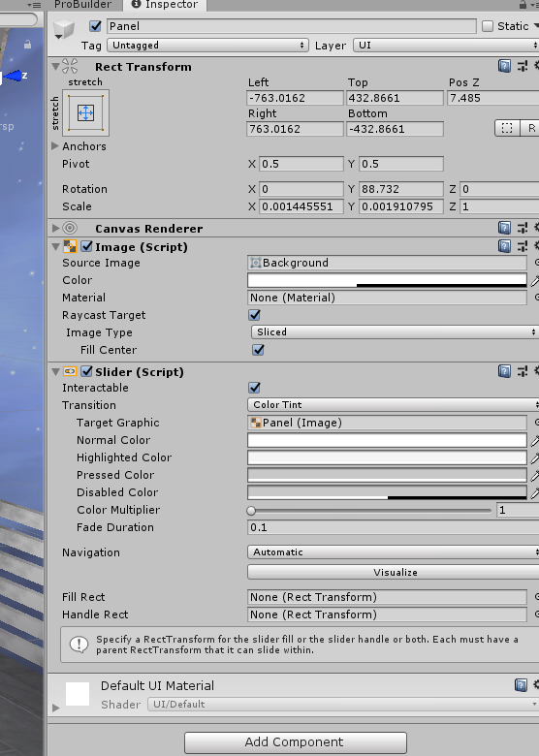Use the eyedropper for Normal Color
This screenshot has width=539, height=756.
pyautogui.click(x=534, y=440)
